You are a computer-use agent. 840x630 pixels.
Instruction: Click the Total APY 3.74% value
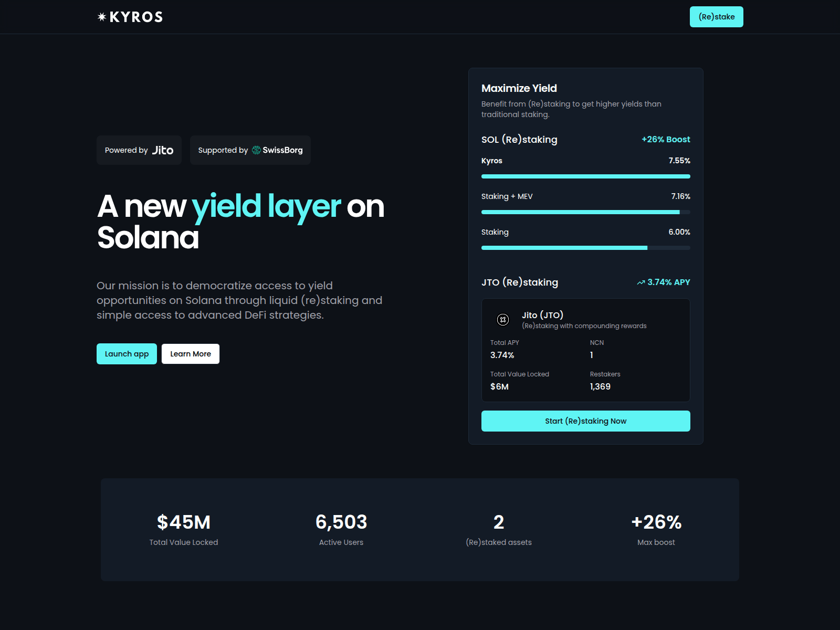pyautogui.click(x=502, y=355)
